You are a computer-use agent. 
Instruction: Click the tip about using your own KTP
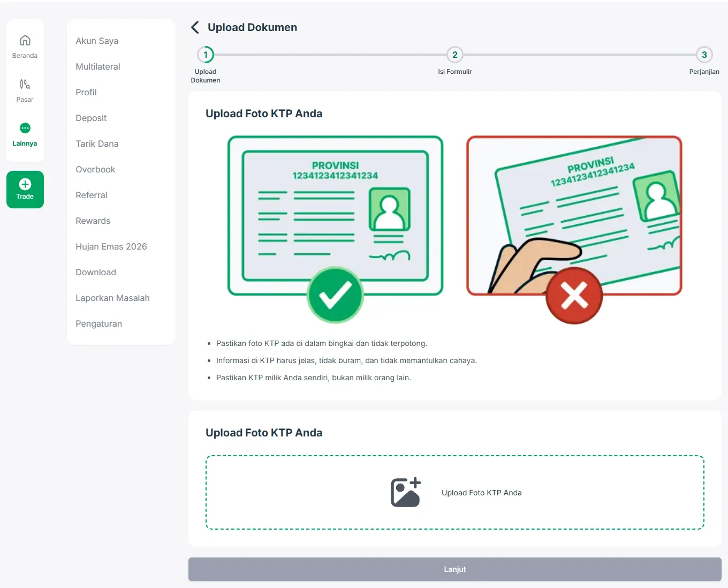click(314, 378)
